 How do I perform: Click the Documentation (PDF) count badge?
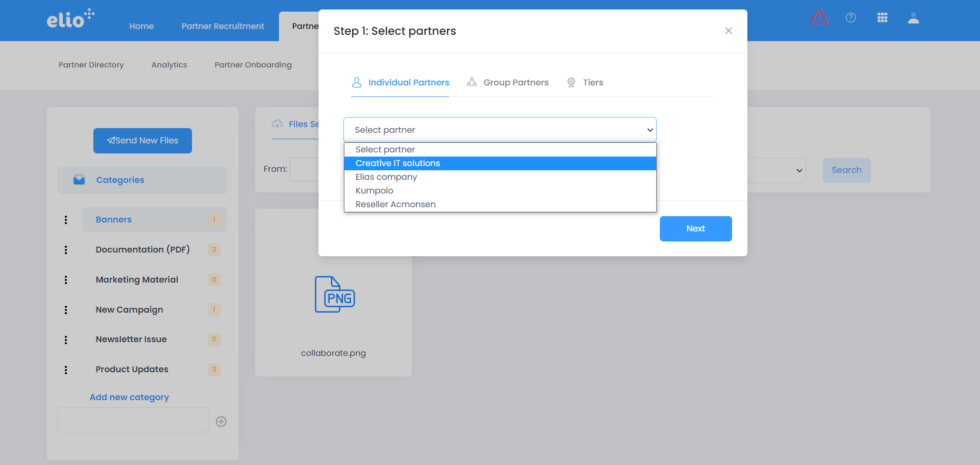tap(214, 250)
